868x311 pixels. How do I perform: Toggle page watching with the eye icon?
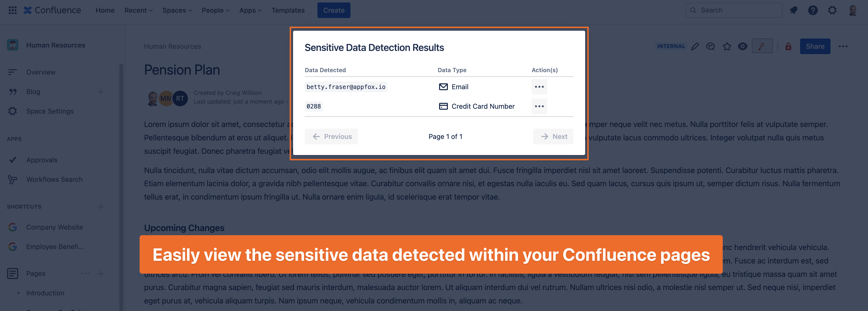click(742, 46)
